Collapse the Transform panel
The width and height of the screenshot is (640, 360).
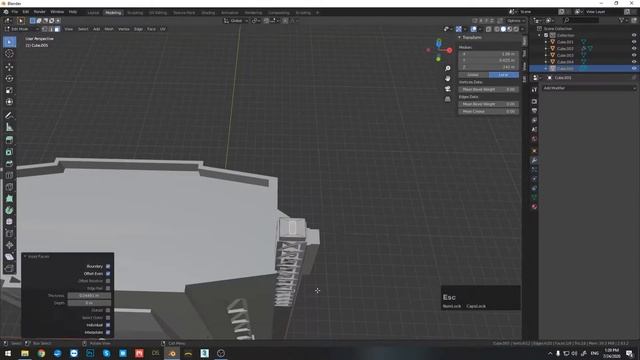pyautogui.click(x=459, y=38)
